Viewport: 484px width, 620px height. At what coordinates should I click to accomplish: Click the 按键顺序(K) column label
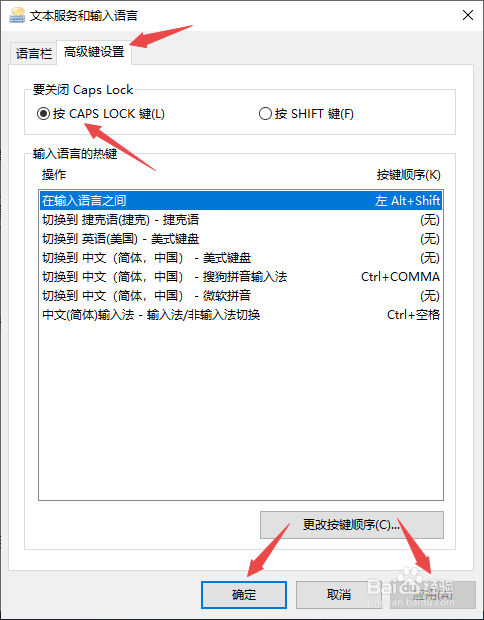[408, 175]
